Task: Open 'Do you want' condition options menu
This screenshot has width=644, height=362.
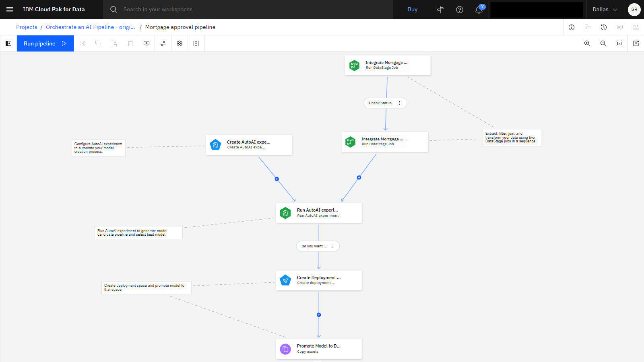Action: coord(332,246)
